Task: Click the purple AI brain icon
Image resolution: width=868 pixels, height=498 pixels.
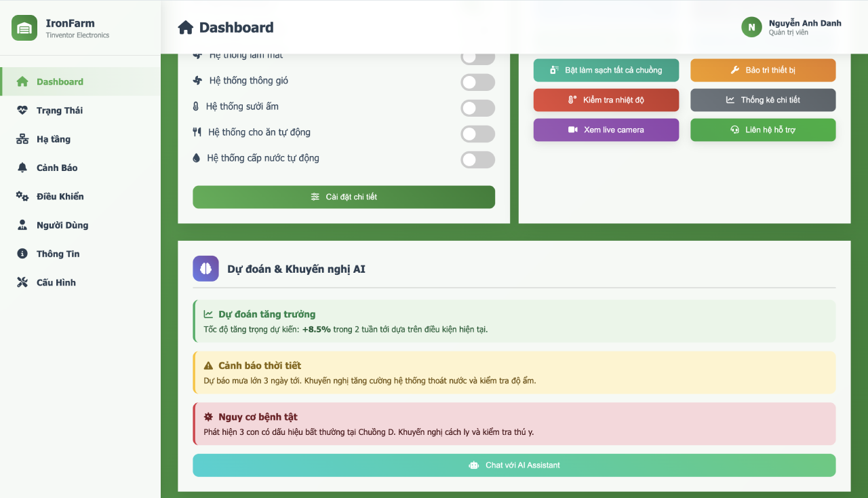Action: click(x=205, y=269)
